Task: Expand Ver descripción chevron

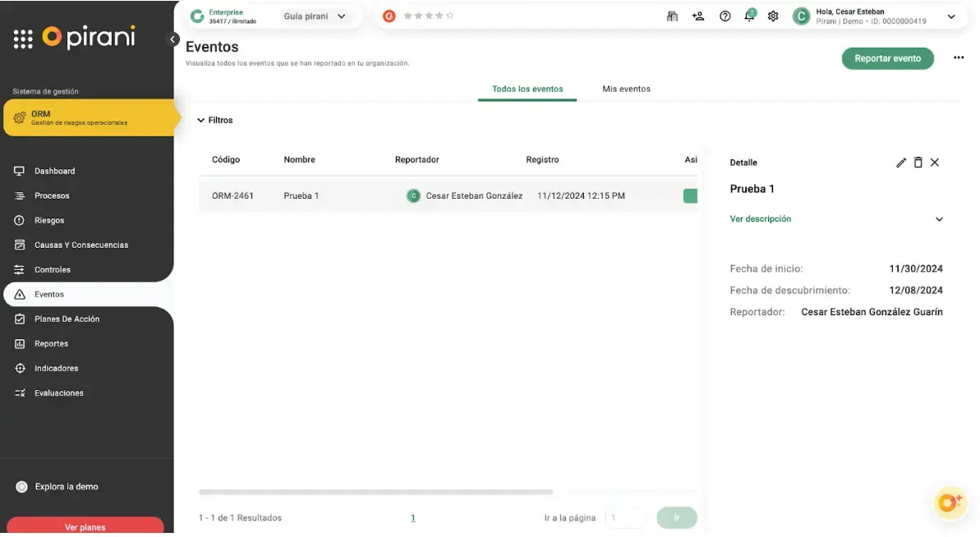Action: pyautogui.click(x=939, y=219)
